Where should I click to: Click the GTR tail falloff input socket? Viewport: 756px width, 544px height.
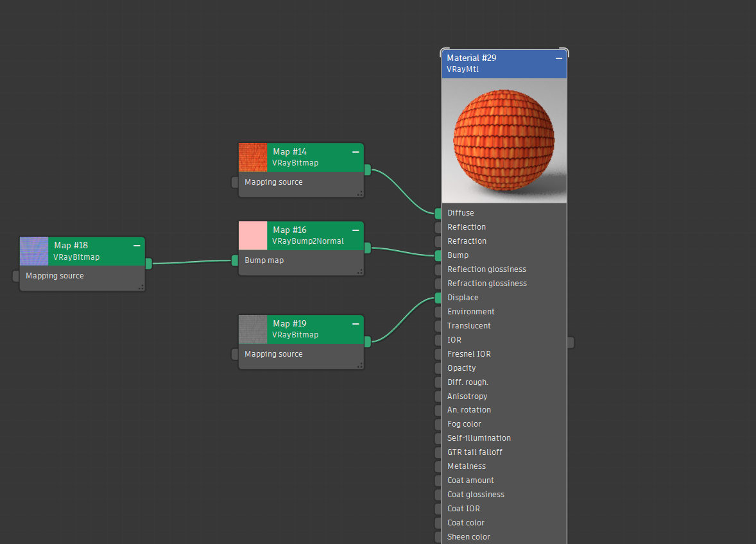pyautogui.click(x=438, y=452)
